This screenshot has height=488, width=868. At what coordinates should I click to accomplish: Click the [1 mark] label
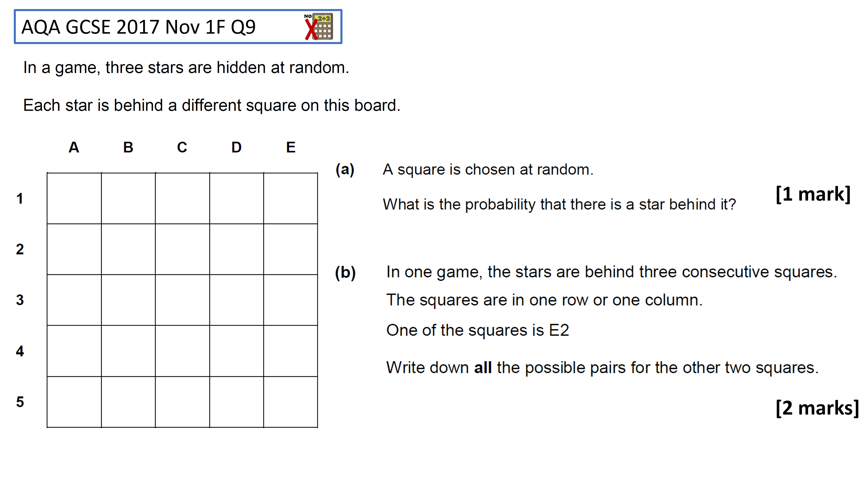point(813,194)
